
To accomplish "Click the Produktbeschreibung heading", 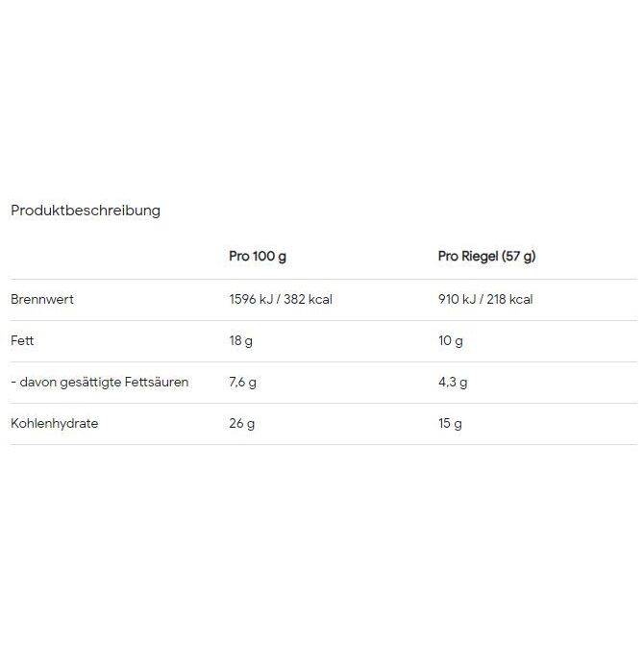I will point(86,211).
